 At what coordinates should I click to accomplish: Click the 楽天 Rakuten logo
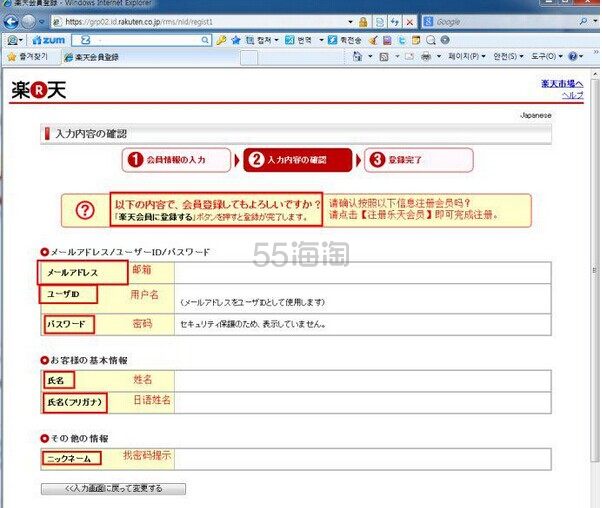click(x=39, y=90)
